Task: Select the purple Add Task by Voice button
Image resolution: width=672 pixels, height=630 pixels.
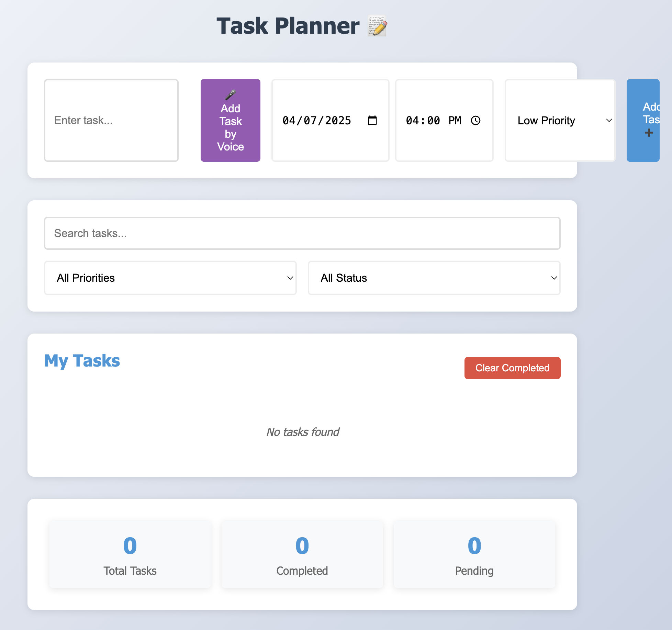Action: pos(231,121)
